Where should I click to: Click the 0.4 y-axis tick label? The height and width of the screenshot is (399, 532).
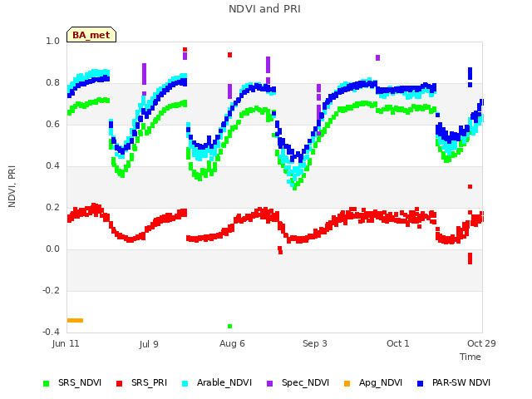pyautogui.click(x=52, y=166)
